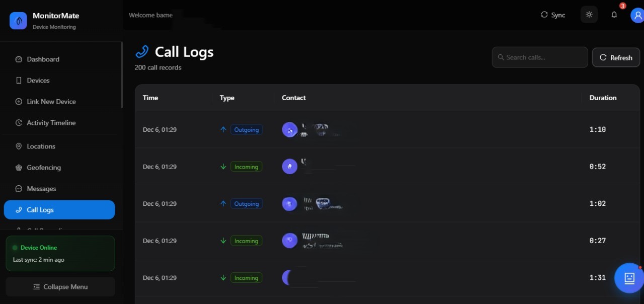Toggle light theme with the sun icon
This screenshot has height=304, width=644.
point(589,15)
